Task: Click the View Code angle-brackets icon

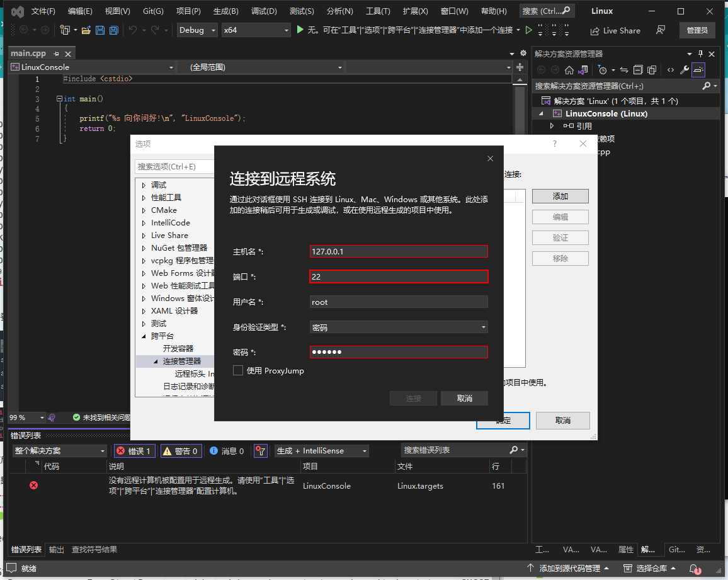Action: [671, 70]
